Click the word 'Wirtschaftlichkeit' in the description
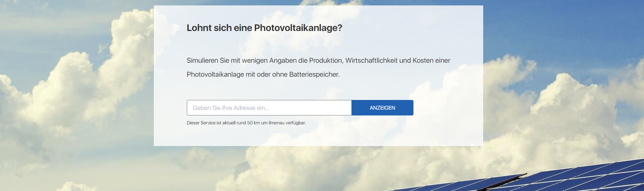This screenshot has height=191, width=644. coord(371,60)
